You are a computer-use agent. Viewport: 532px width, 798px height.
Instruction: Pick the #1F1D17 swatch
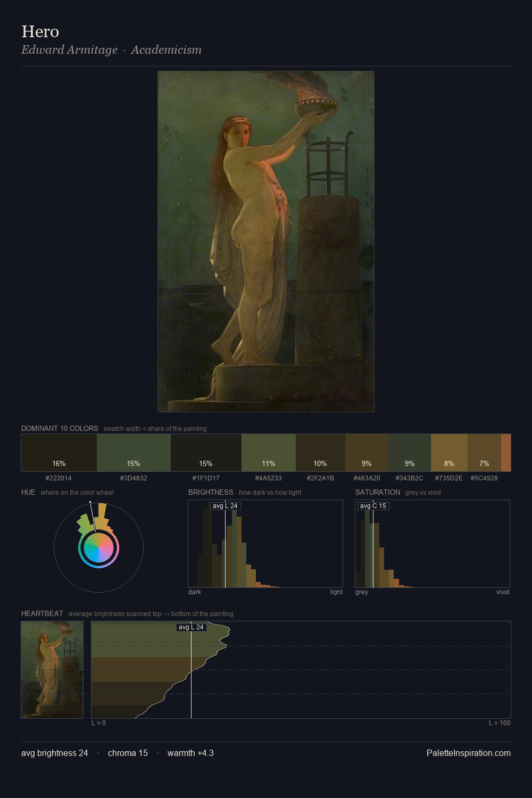click(x=206, y=453)
